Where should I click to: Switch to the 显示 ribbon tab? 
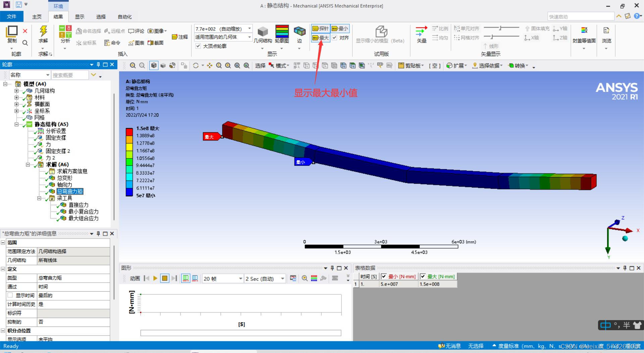[x=79, y=17]
